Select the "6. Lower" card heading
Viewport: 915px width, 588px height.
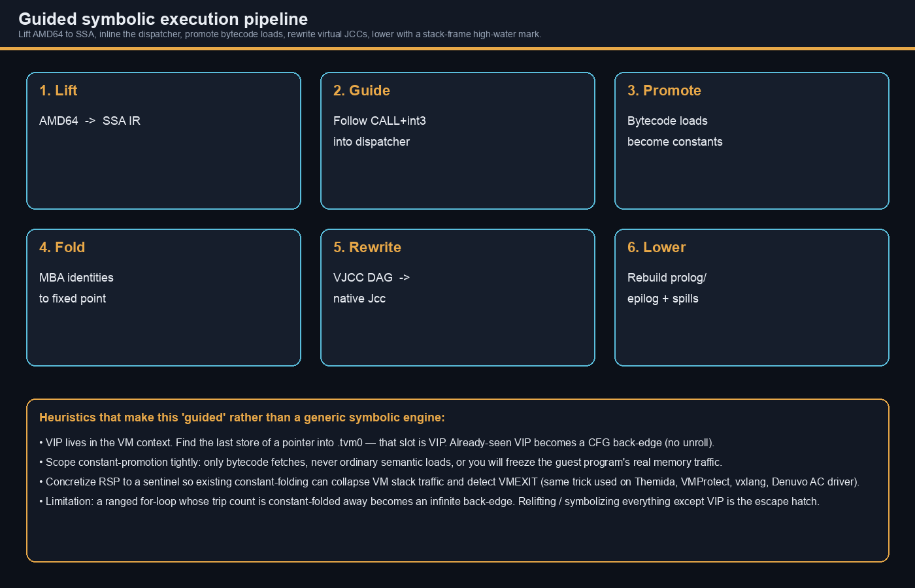[656, 248]
